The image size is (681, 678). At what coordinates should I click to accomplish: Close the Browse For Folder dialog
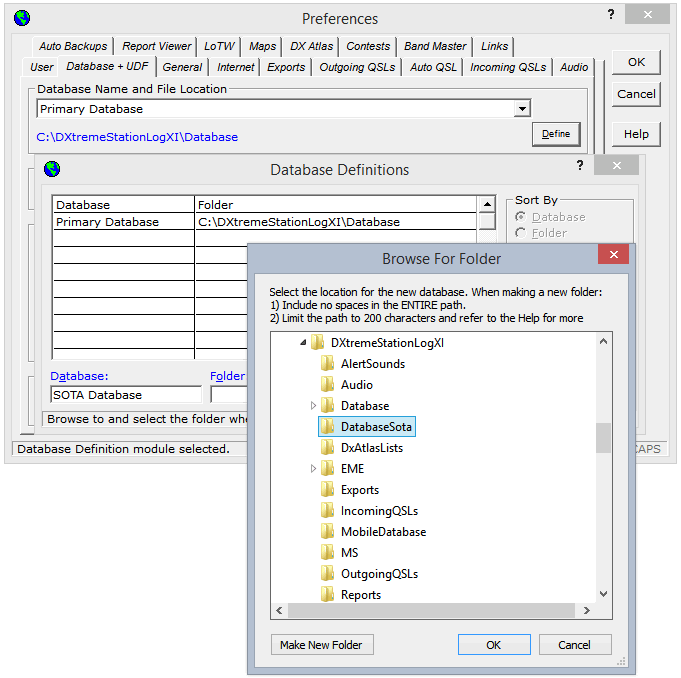(613, 254)
